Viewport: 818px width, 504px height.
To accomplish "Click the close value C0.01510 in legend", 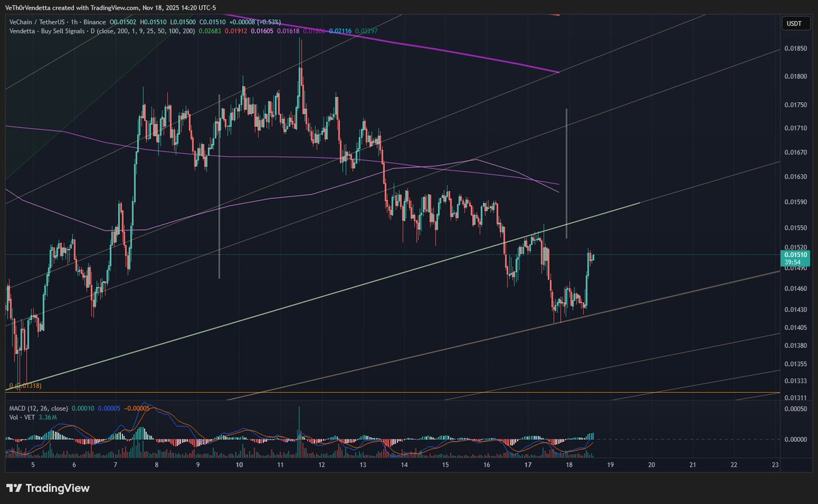I will coord(212,23).
